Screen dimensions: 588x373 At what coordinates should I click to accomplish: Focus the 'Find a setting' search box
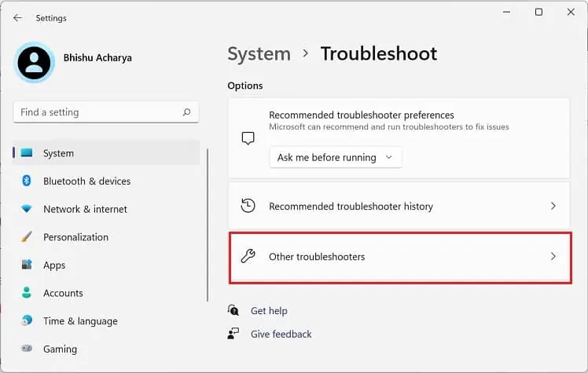[x=98, y=112]
